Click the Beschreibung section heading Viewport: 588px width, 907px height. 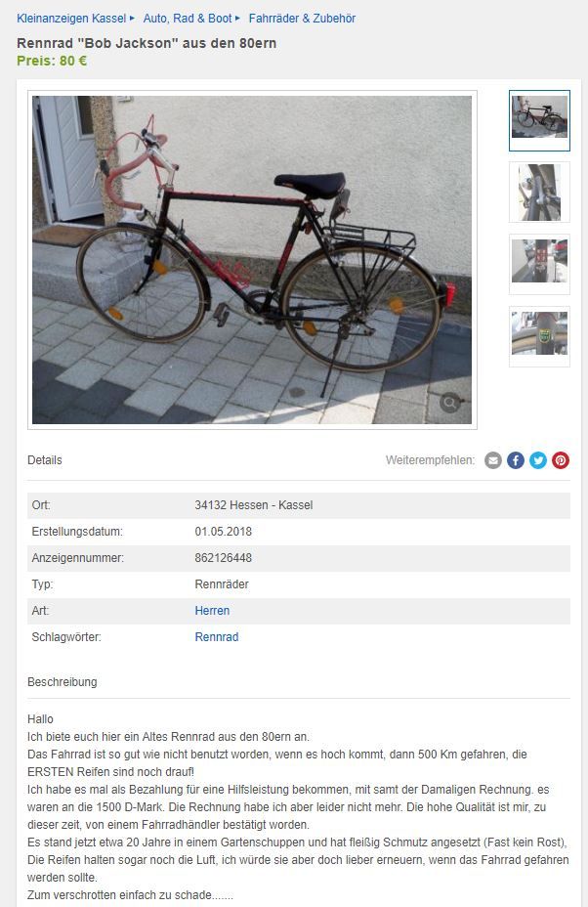point(63,682)
